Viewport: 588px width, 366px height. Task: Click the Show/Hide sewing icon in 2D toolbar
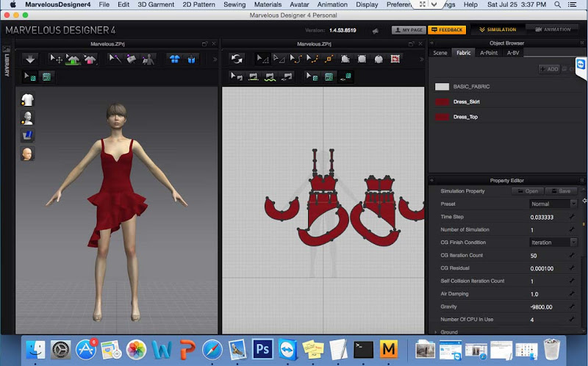click(287, 77)
